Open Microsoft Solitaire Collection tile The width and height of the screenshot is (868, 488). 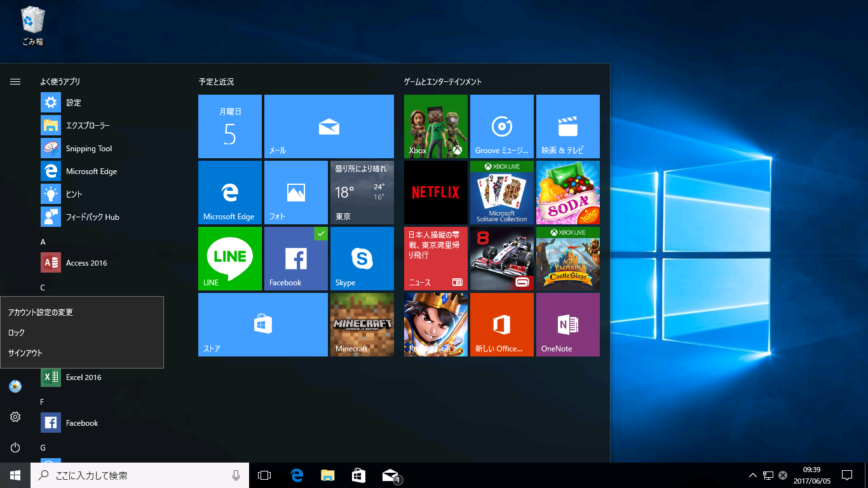point(502,193)
